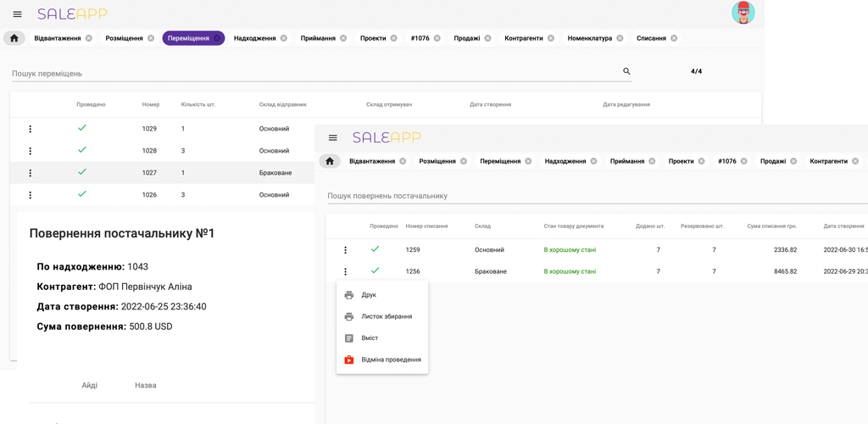Open Продажі tab in front window

(x=772, y=161)
